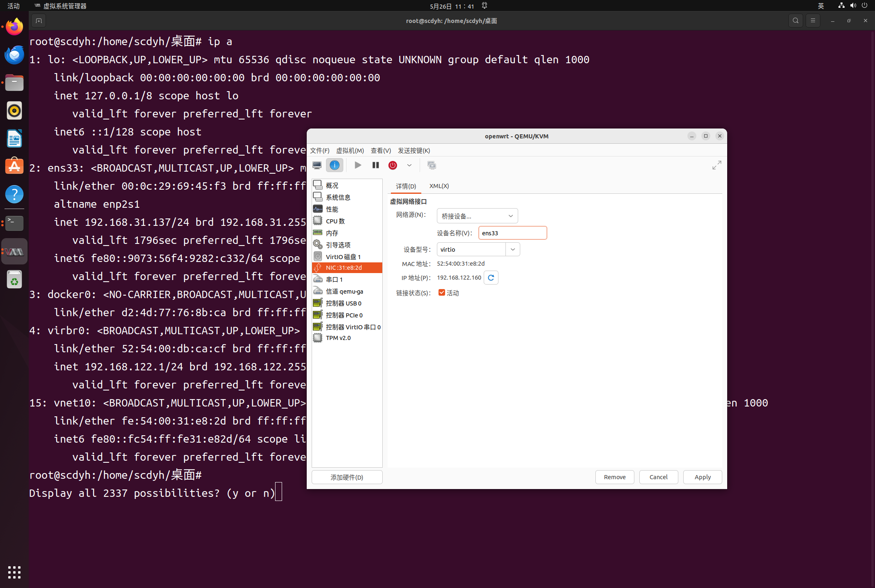
Task: Switch to the XML(X) tab
Action: coord(439,186)
